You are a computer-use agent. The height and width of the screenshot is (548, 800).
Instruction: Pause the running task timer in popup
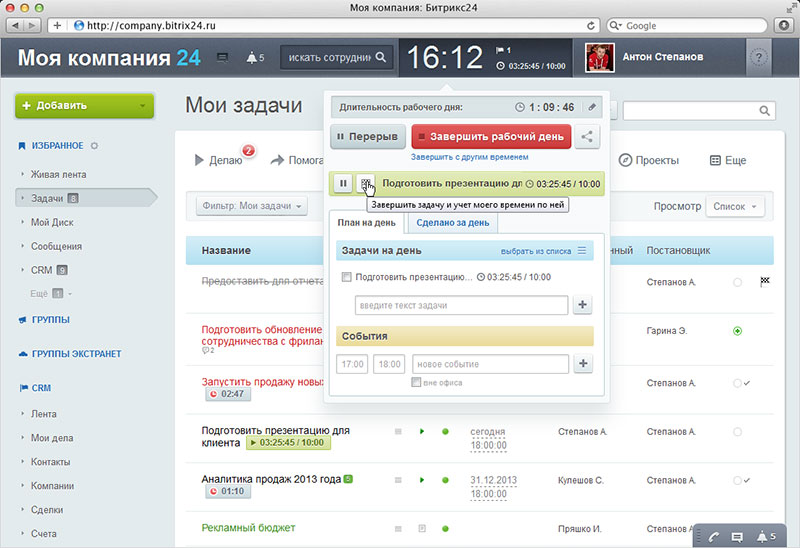[343, 183]
